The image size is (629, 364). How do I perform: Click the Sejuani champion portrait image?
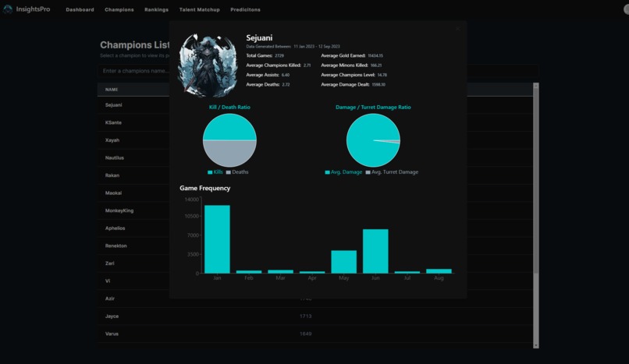click(x=208, y=65)
